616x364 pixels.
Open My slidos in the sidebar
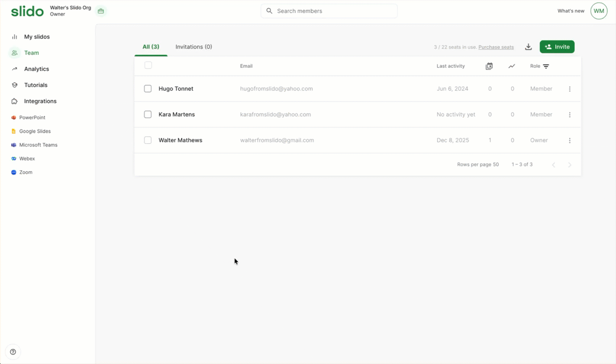[37, 37]
